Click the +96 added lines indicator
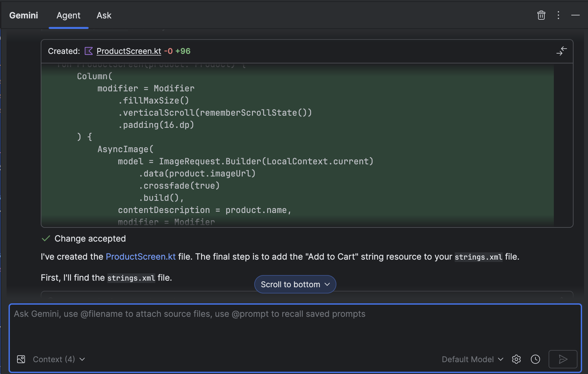 [183, 51]
